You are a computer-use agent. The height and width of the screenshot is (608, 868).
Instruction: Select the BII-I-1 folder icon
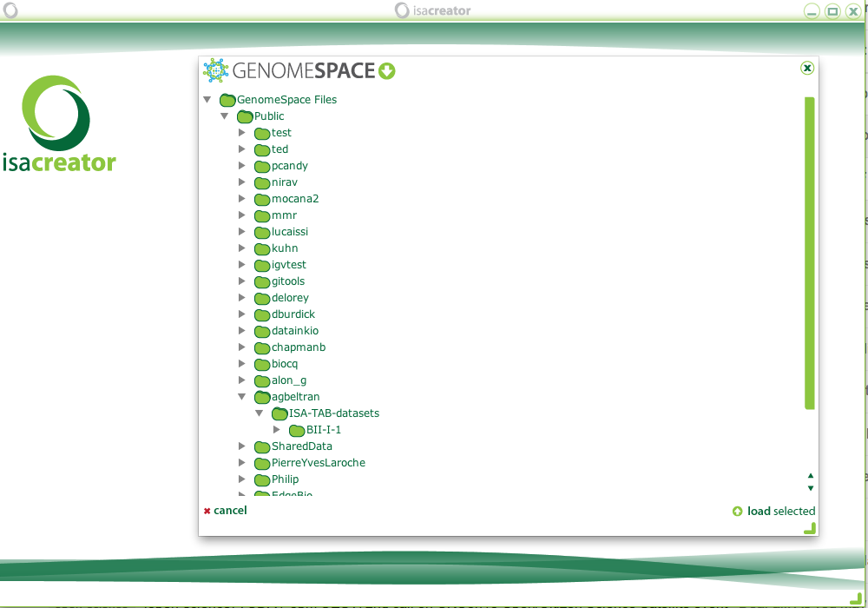(297, 430)
